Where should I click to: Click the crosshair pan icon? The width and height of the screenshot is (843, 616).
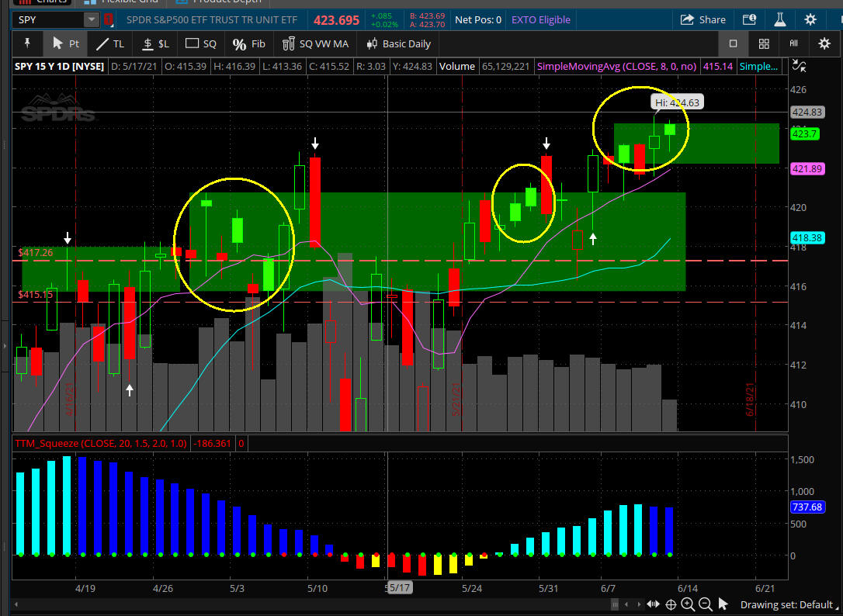tap(671, 604)
